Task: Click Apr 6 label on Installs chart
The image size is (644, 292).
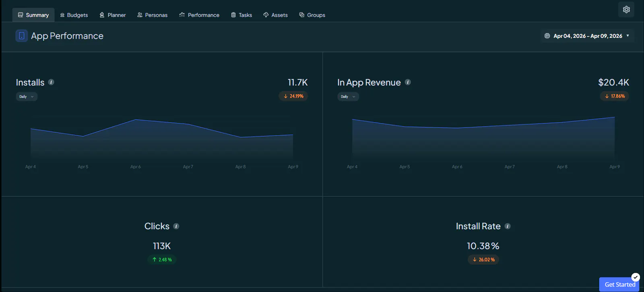Action: (136, 167)
